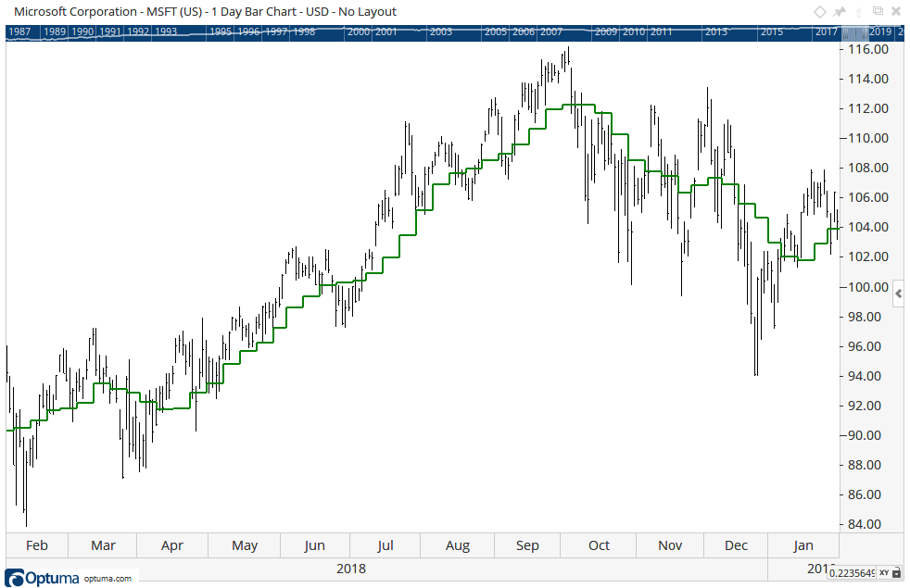
Task: Click the 116.00 price scale label
Action: (x=868, y=49)
